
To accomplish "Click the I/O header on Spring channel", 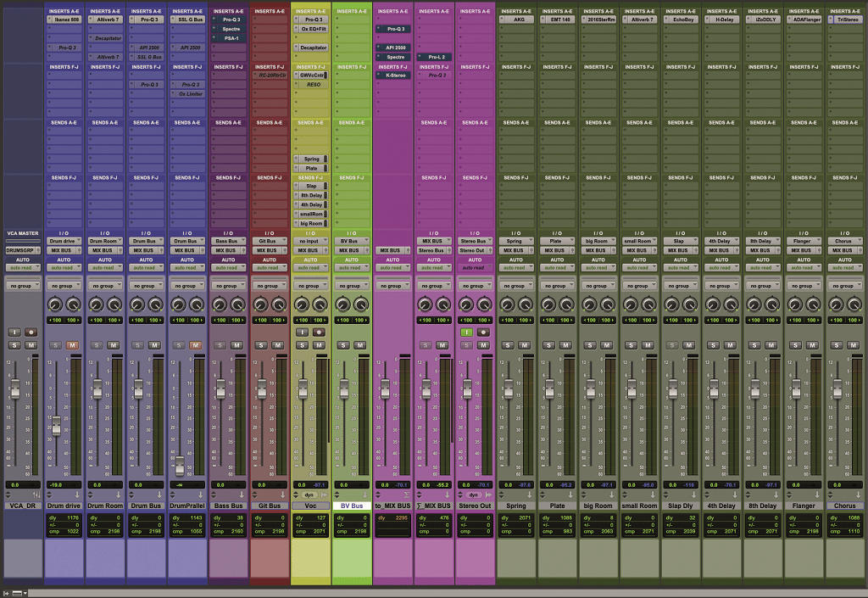I will (516, 233).
